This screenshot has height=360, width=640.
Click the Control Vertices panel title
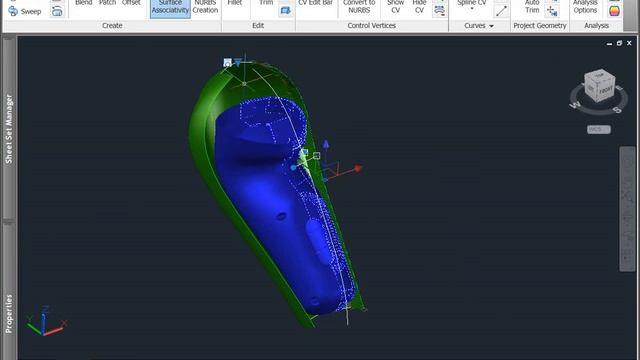coord(371,26)
